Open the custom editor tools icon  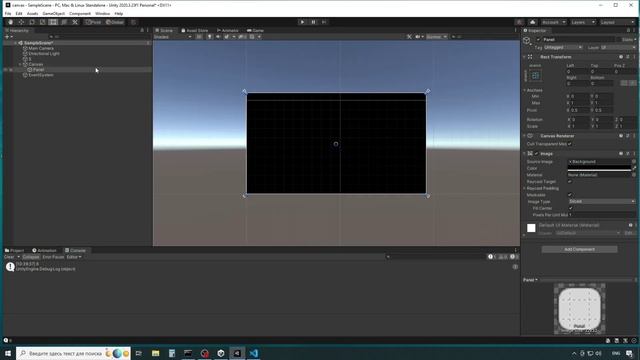pos(75,22)
